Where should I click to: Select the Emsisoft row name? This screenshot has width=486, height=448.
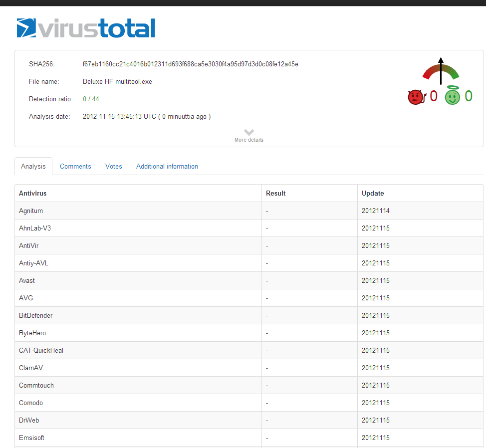31,438
